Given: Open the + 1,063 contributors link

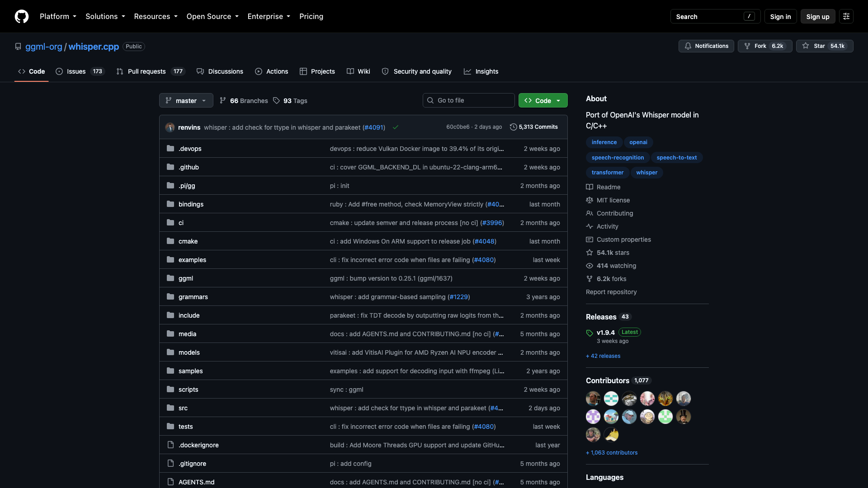Looking at the screenshot, I should coord(612,453).
